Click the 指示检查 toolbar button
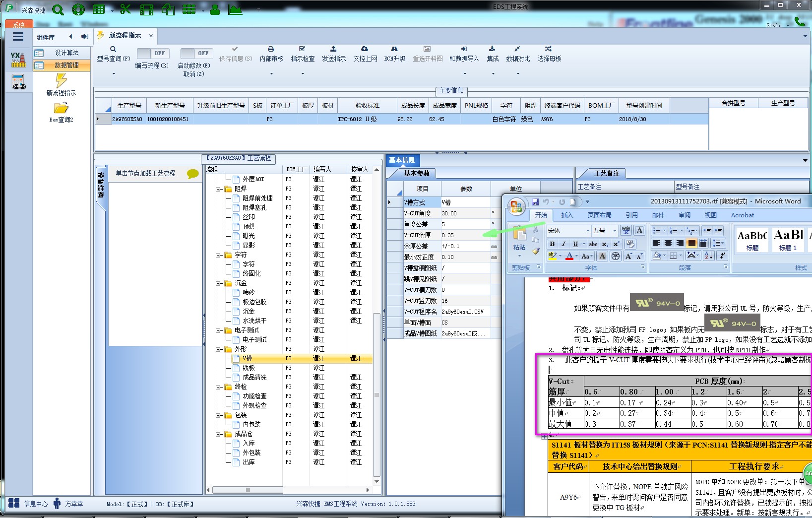This screenshot has height=518, width=812. click(x=303, y=54)
